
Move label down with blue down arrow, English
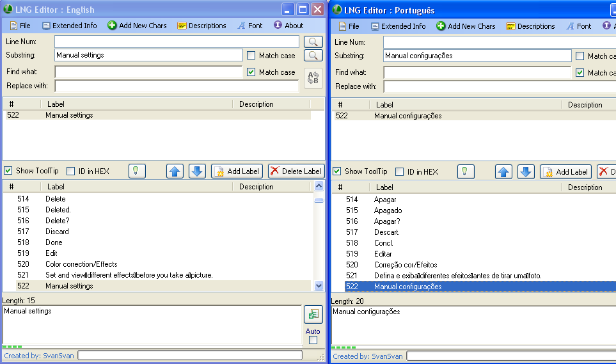[x=197, y=171]
